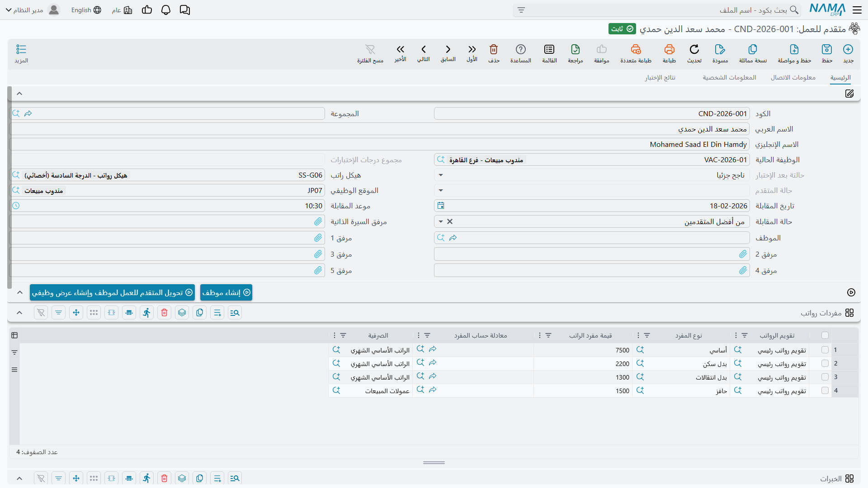
Task: Click تحويل المتقدم للعمل لموظف وإنشاء عرض وظيفي button
Action: [112, 292]
